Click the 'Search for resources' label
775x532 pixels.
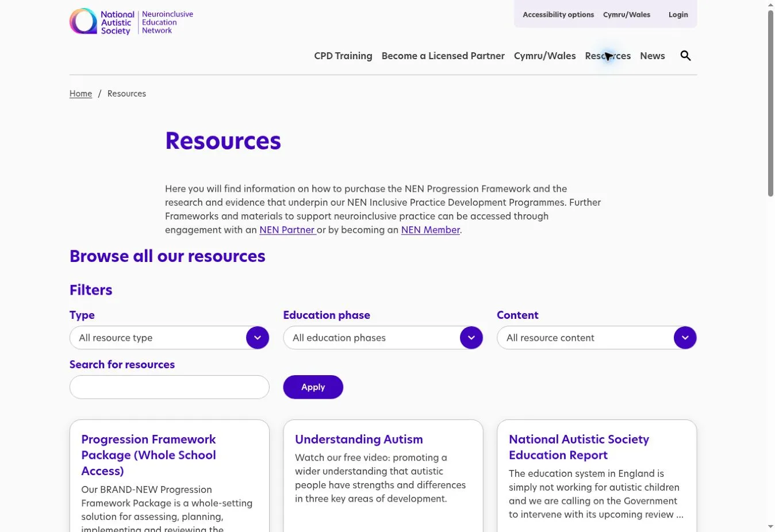click(x=122, y=365)
